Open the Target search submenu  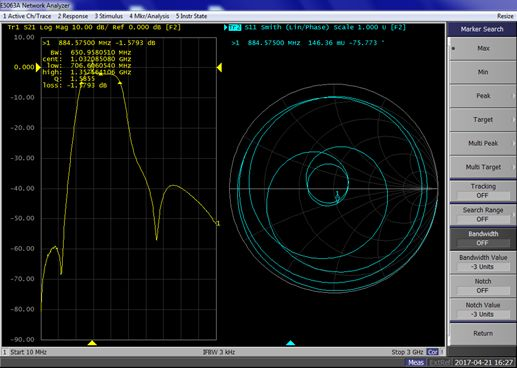click(483, 119)
